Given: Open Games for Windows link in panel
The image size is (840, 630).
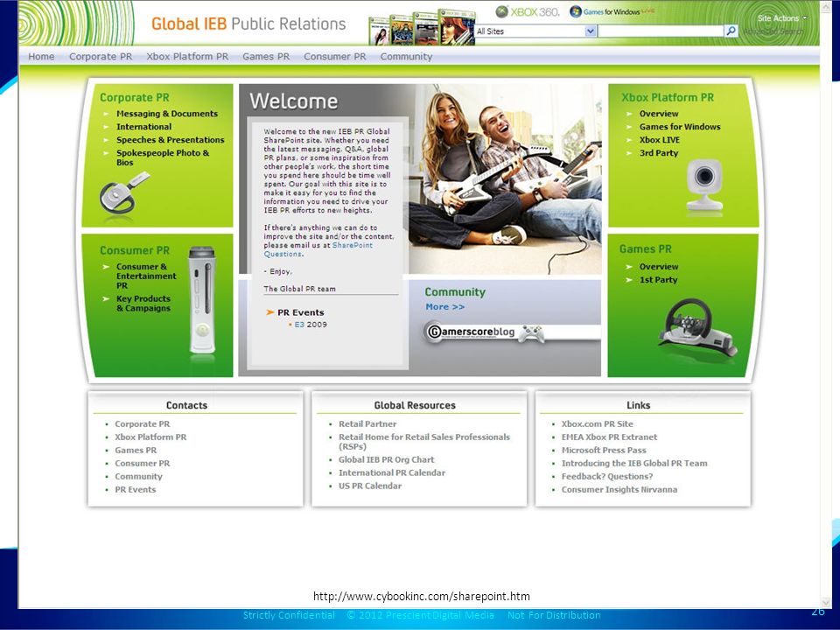Looking at the screenshot, I should tap(680, 127).
